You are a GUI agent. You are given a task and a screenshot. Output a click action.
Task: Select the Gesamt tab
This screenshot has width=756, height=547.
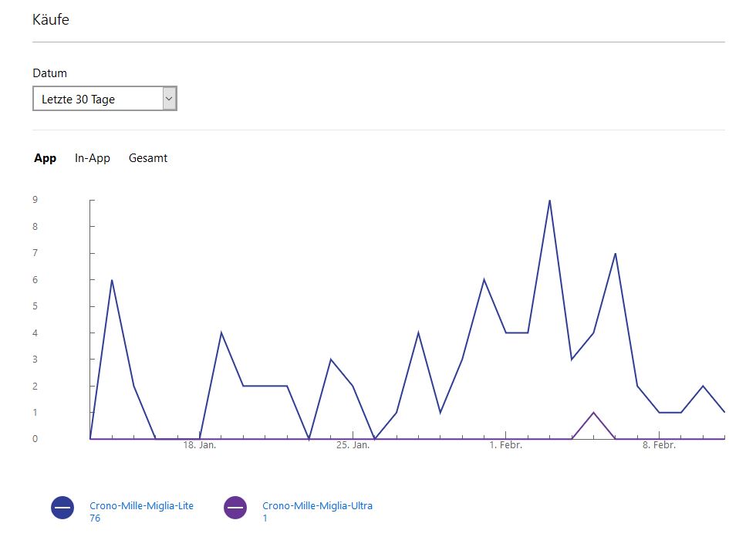tap(148, 158)
